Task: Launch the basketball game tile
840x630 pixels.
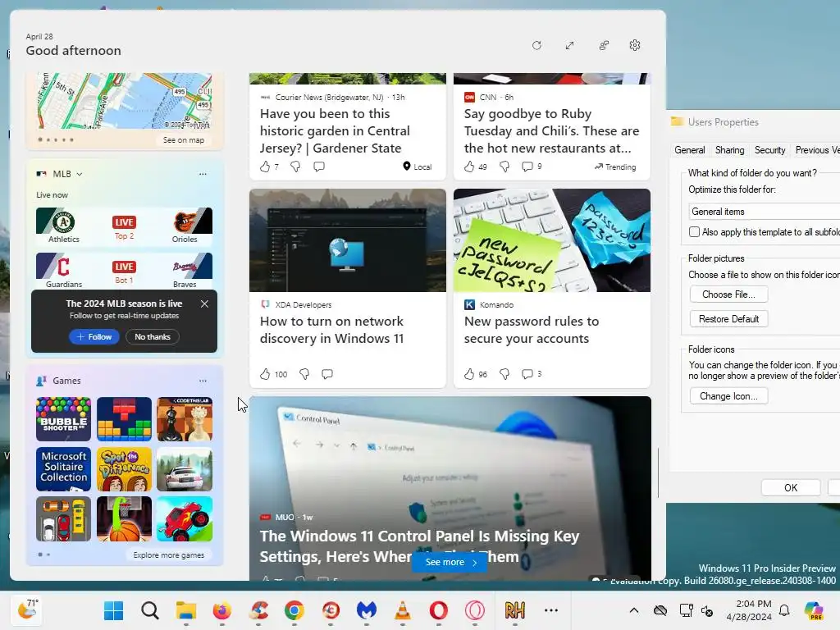Action: tap(125, 519)
